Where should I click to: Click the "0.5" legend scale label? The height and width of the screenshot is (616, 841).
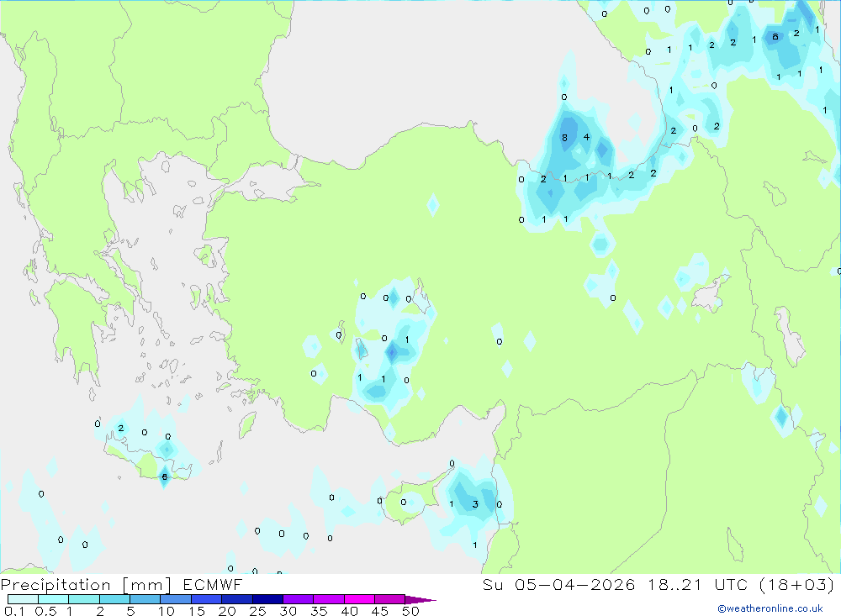point(45,611)
